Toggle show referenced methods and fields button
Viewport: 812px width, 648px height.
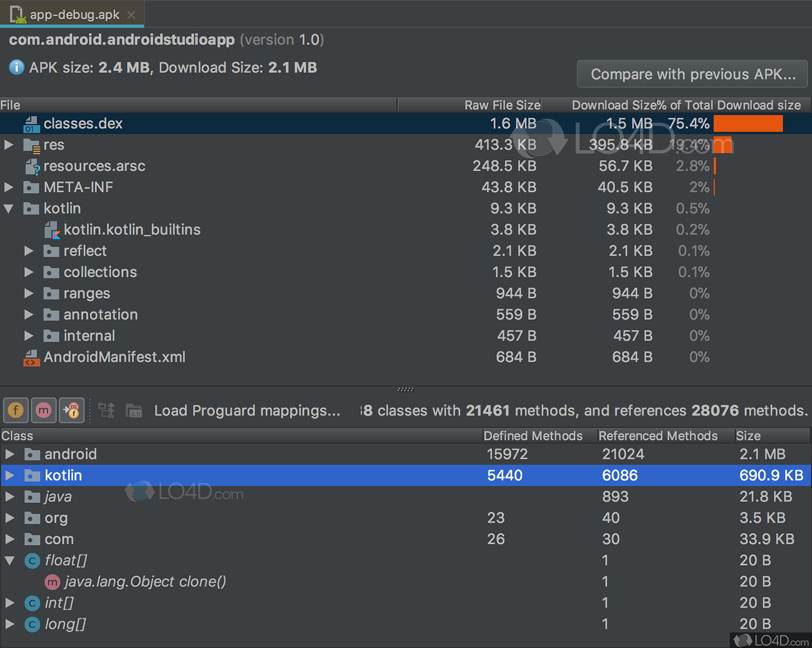coord(72,411)
